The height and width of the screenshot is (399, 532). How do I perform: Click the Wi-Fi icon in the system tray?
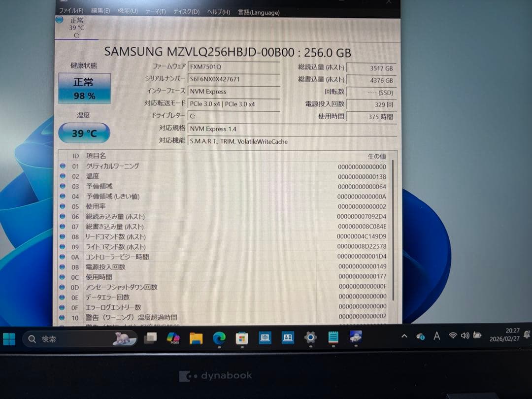(x=452, y=336)
